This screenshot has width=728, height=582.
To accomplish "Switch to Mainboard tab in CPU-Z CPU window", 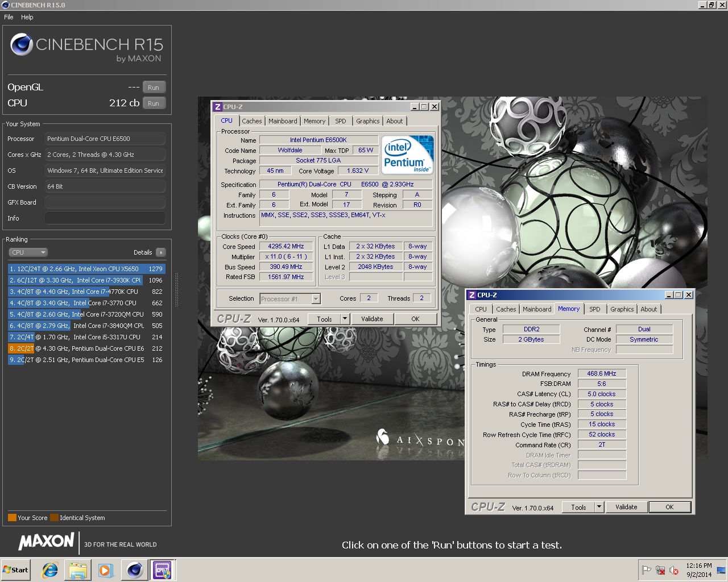I will (x=283, y=121).
